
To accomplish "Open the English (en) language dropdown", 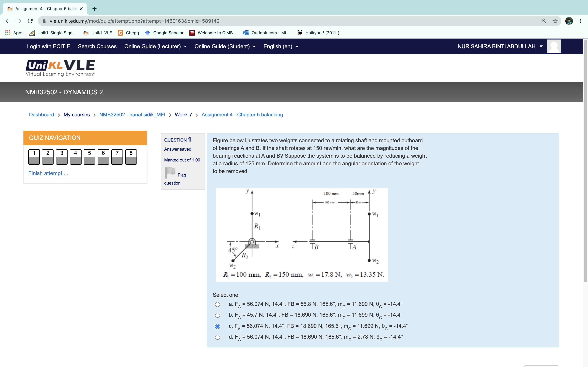I will 281,46.
